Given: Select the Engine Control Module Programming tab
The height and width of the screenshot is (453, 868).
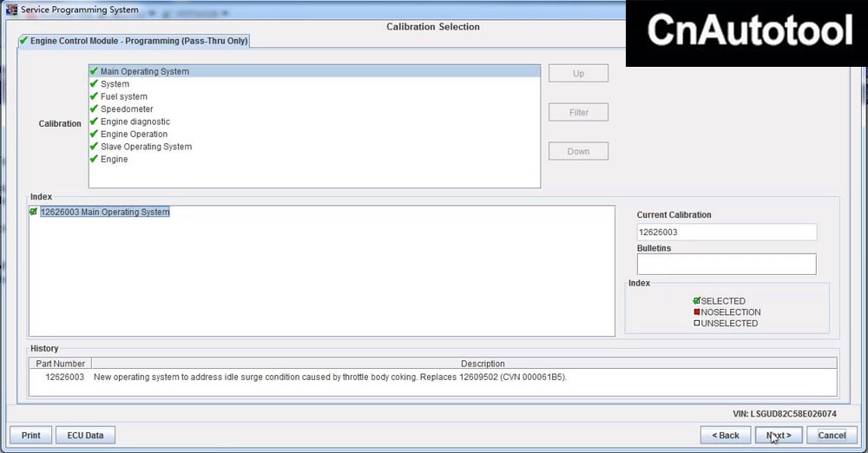Looking at the screenshot, I should pyautogui.click(x=134, y=41).
